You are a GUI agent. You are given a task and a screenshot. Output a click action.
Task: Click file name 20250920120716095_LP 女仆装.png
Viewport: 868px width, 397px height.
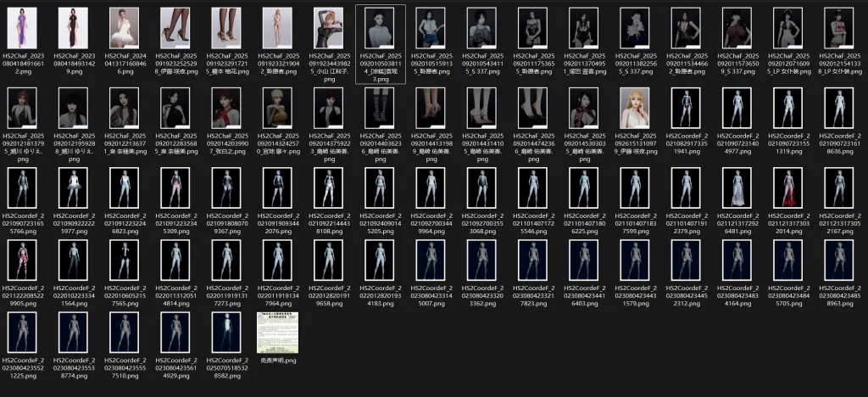[x=787, y=64]
